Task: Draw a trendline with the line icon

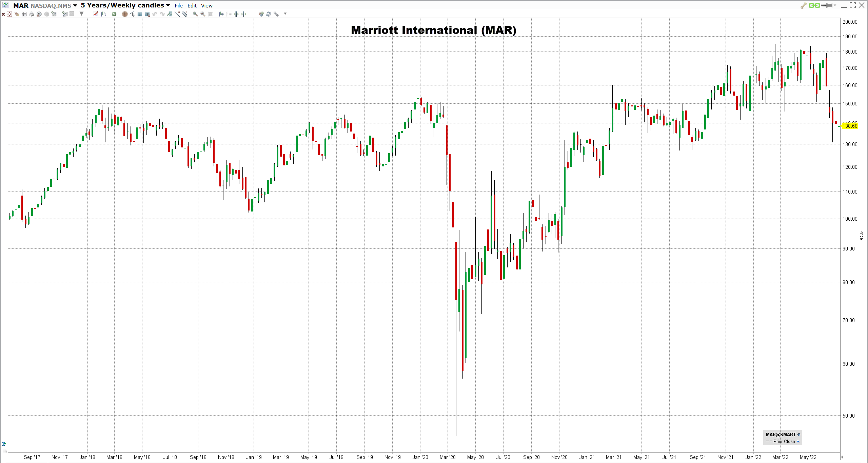Action: (177, 14)
